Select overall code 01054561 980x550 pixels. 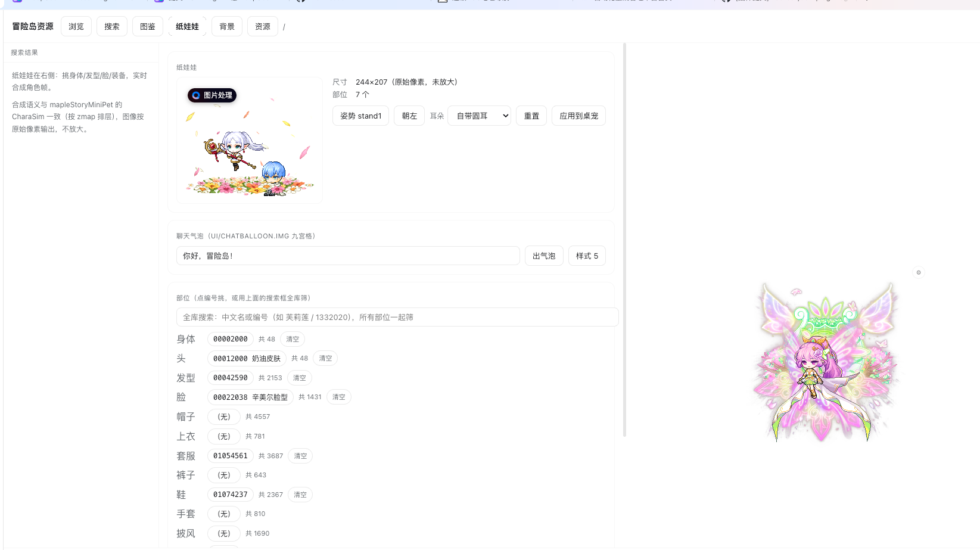(231, 456)
